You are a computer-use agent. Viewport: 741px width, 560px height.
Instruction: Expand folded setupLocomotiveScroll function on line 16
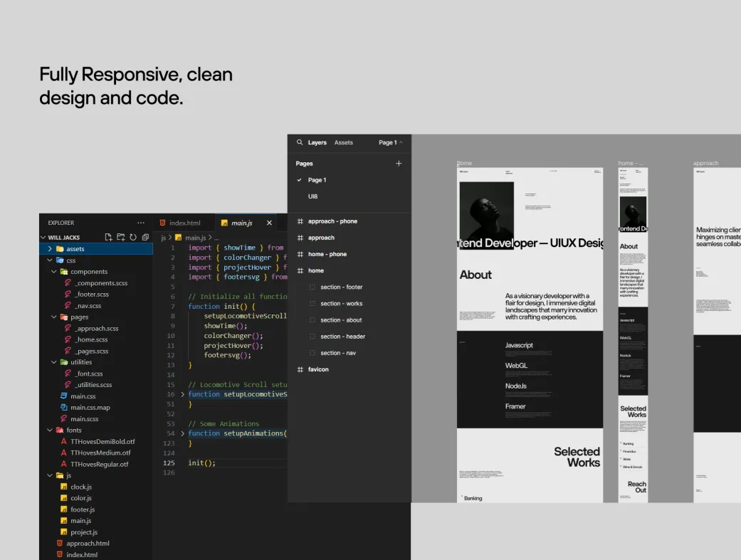click(x=182, y=394)
